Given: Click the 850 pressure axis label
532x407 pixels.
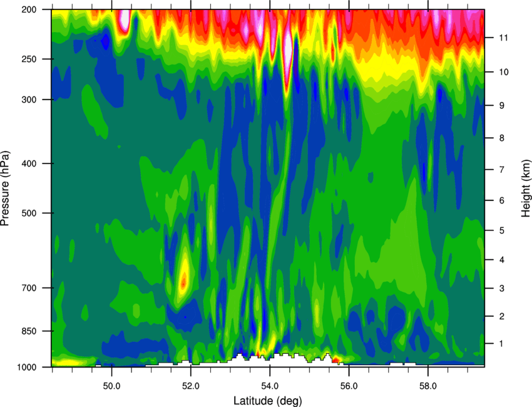Looking at the screenshot, I should (x=29, y=331).
